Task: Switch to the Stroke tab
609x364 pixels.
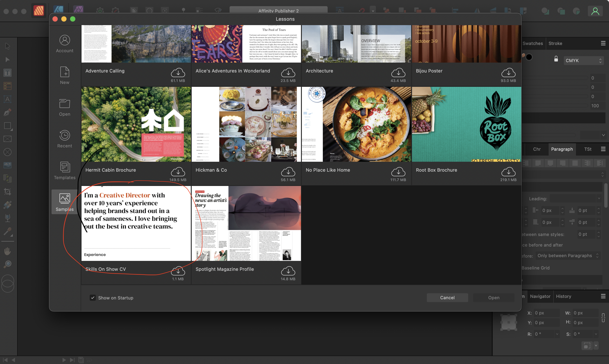Action: tap(555, 43)
